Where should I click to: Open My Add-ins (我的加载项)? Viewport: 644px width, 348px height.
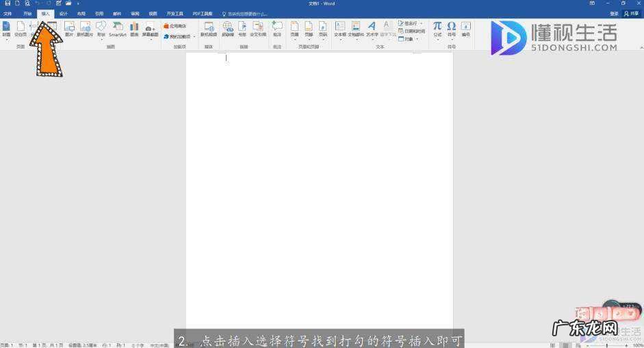coord(177,36)
